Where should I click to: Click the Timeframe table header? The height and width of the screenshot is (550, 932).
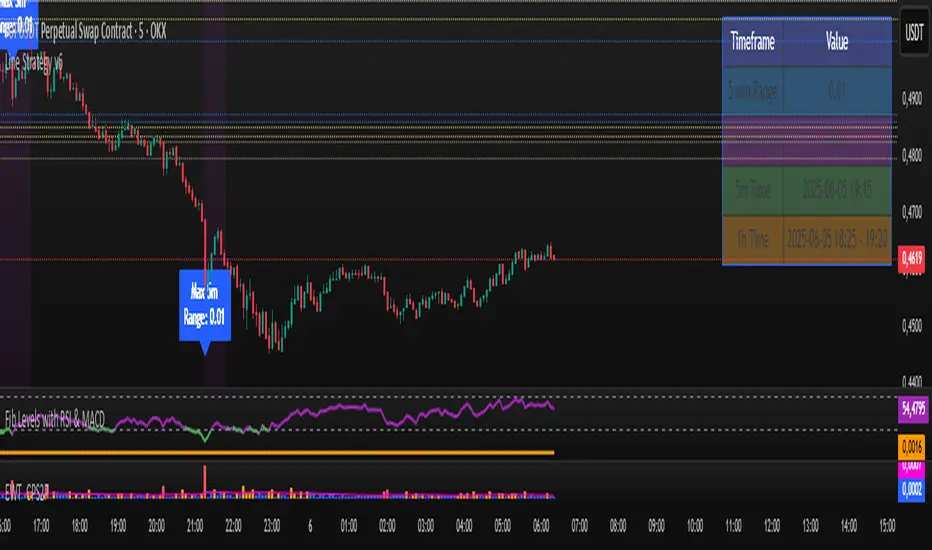752,42
